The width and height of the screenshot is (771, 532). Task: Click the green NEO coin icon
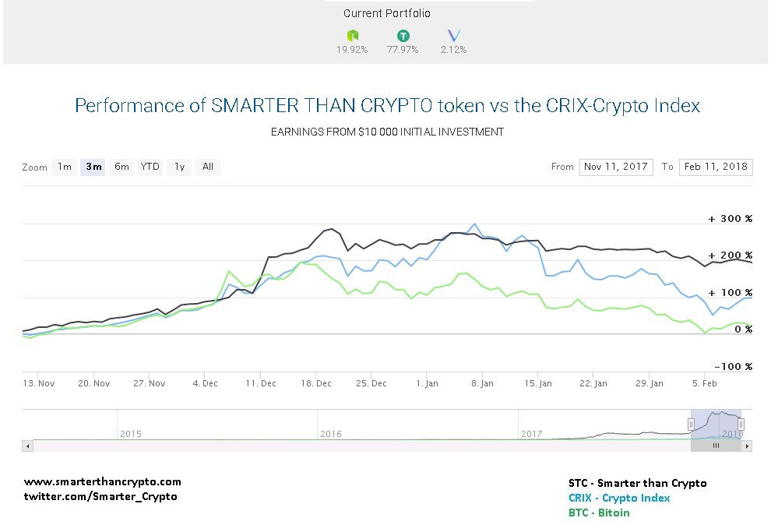(x=353, y=35)
